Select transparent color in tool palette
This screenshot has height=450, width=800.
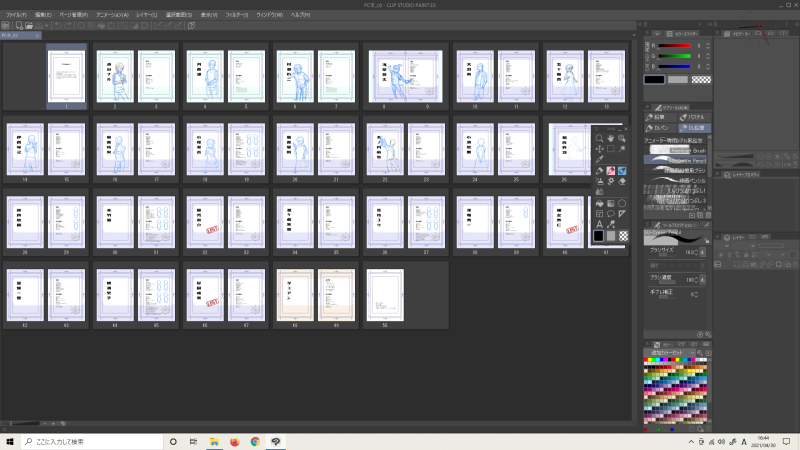pyautogui.click(x=623, y=236)
